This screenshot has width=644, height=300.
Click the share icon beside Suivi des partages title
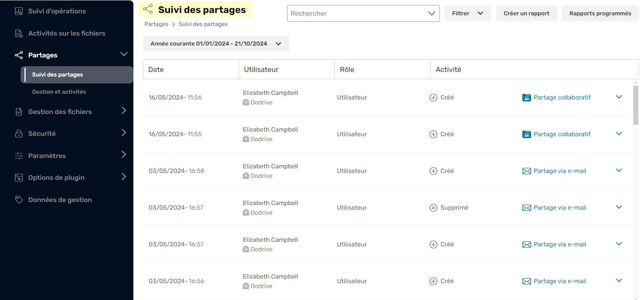pyautogui.click(x=148, y=9)
